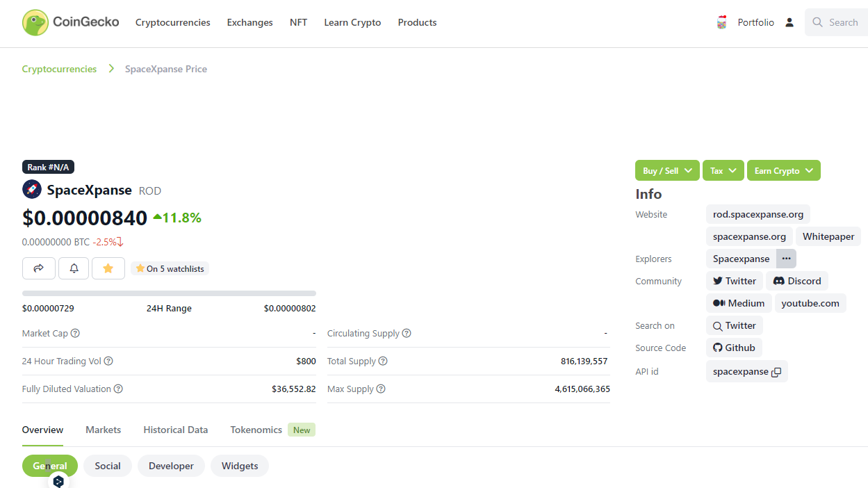
Task: Click the New badge beside Tokenomics
Action: 302,430
